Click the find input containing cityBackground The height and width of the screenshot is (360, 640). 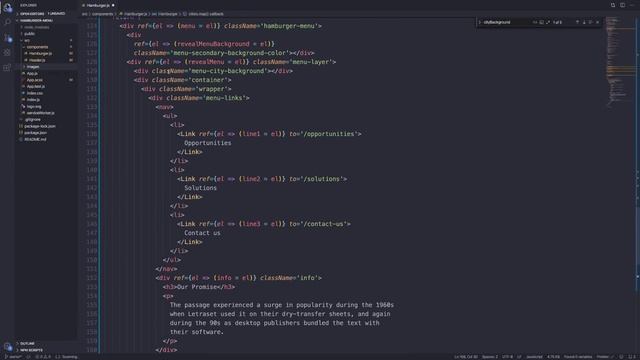507,22
